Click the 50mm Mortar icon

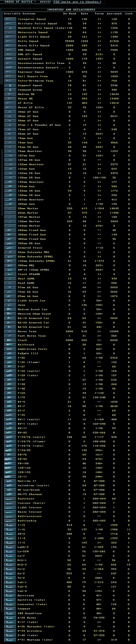10,208
